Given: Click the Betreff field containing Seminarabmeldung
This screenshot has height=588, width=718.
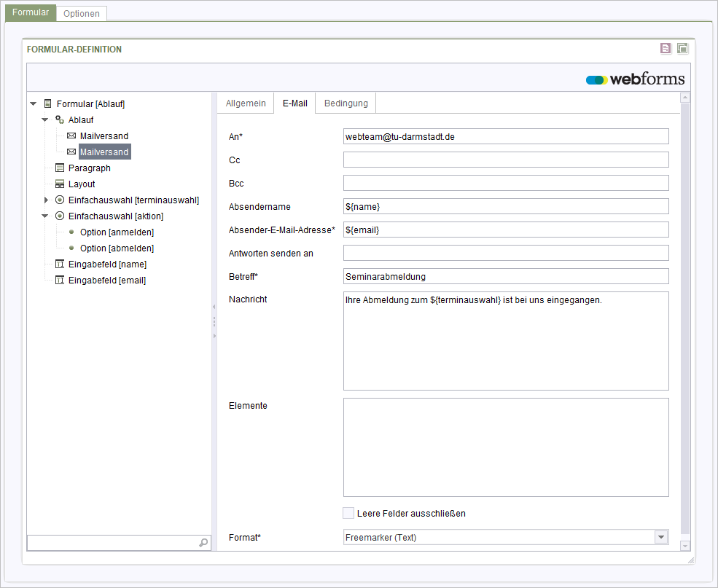Looking at the screenshot, I should tap(506, 276).
